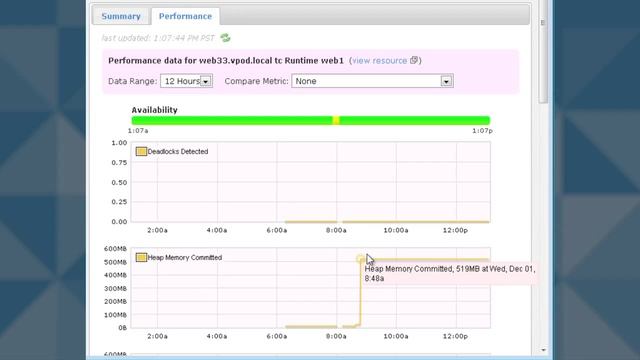
Task: Click the Data Range label
Action: click(132, 81)
